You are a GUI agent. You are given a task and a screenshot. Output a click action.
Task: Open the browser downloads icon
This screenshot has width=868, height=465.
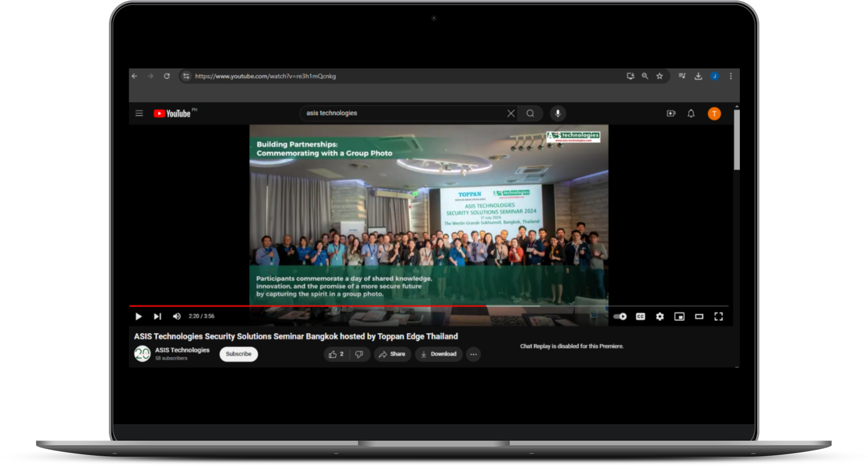tap(698, 76)
